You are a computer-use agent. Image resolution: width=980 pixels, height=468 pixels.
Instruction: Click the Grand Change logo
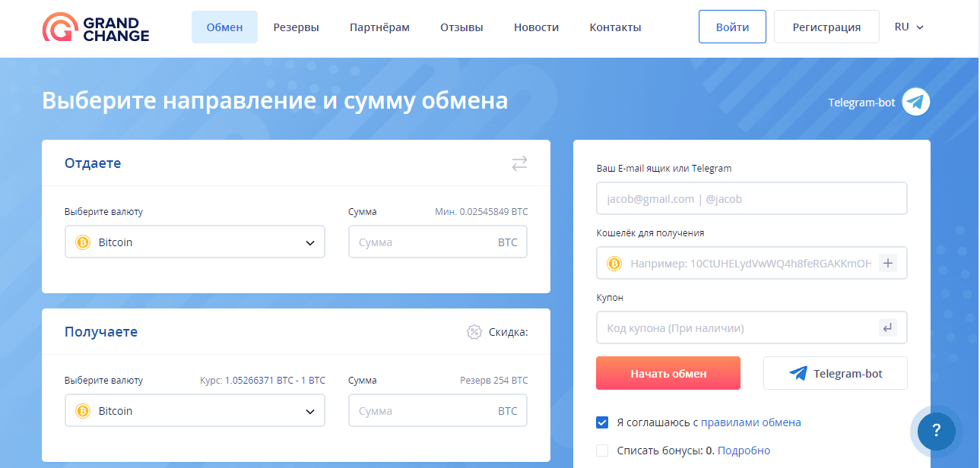tap(95, 27)
